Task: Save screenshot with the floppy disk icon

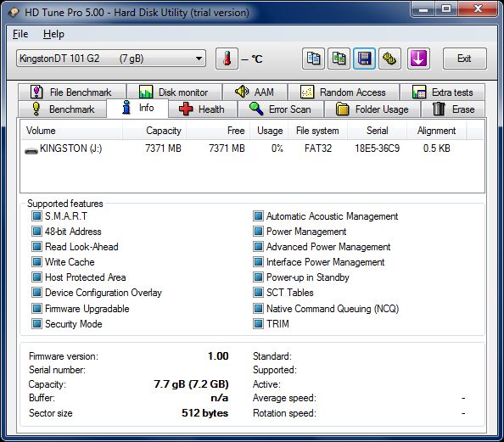Action: (x=364, y=59)
